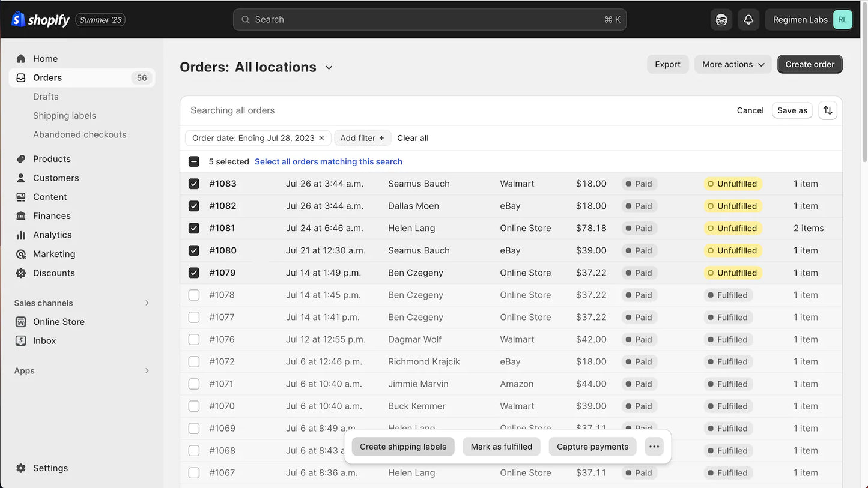This screenshot has height=488, width=868.
Task: Click the Search field in the top bar
Action: [x=429, y=19]
